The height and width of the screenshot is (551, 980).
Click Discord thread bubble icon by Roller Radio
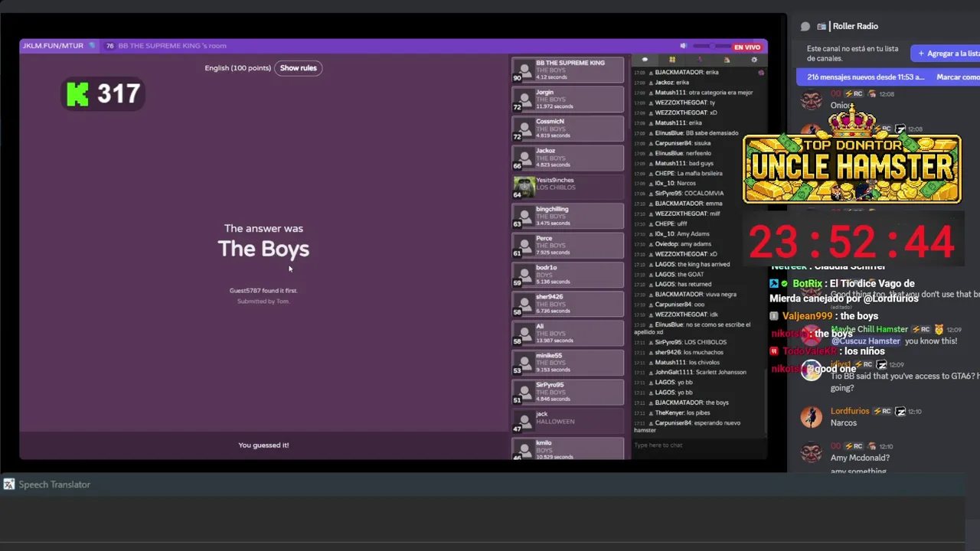(x=805, y=26)
